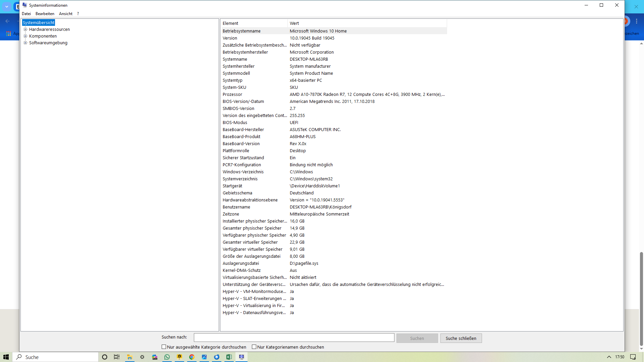This screenshot has height=362, width=644.
Task: Open Thunderbird from the taskbar
Action: click(217, 357)
